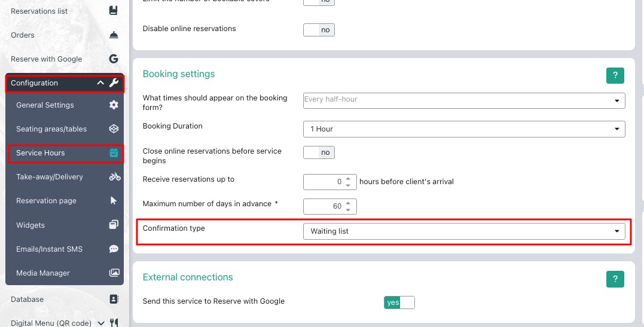The width and height of the screenshot is (644, 327).
Task: Toggle Disable online reservations switch
Action: click(319, 30)
